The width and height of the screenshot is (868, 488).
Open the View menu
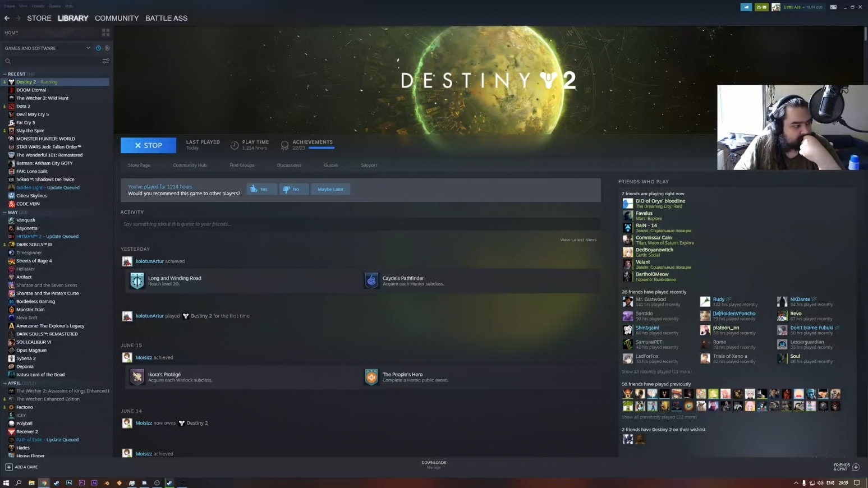[23, 6]
